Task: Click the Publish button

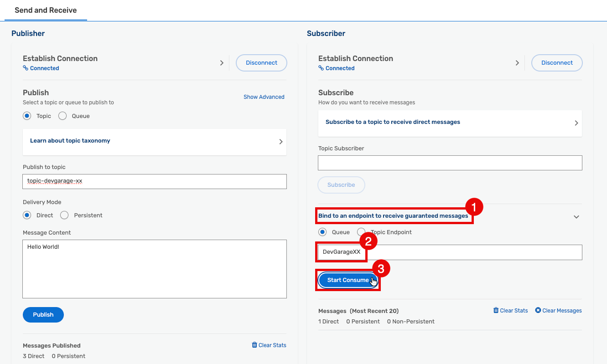Action: pyautogui.click(x=43, y=315)
